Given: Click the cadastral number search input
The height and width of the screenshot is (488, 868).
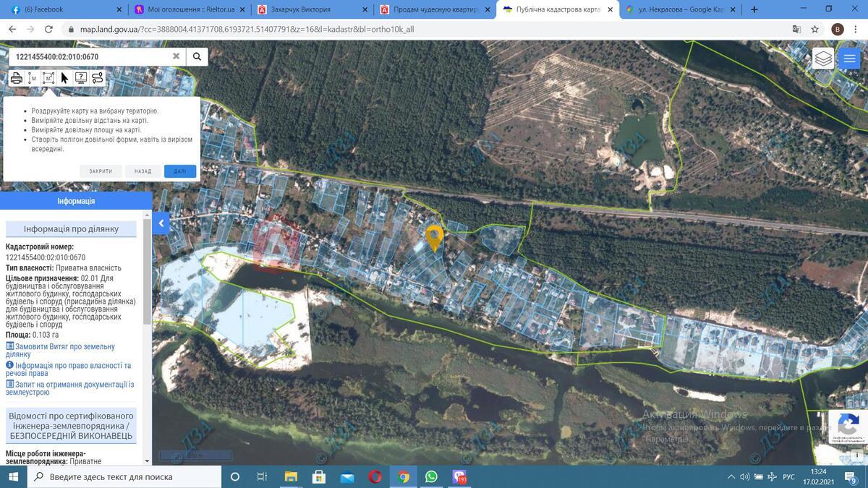Looking at the screenshot, I should click(x=90, y=56).
